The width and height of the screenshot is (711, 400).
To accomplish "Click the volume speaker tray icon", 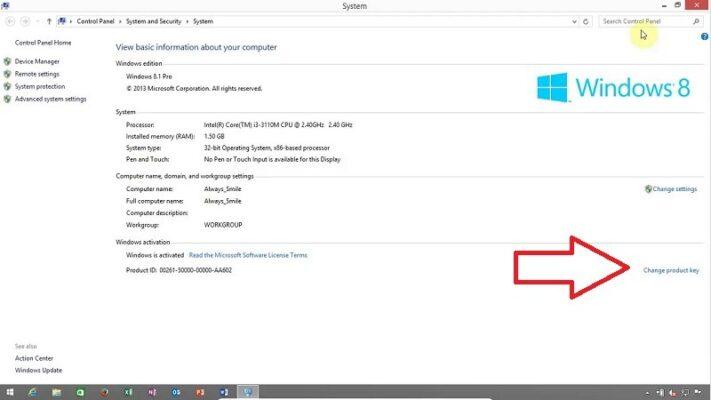I will [673, 393].
